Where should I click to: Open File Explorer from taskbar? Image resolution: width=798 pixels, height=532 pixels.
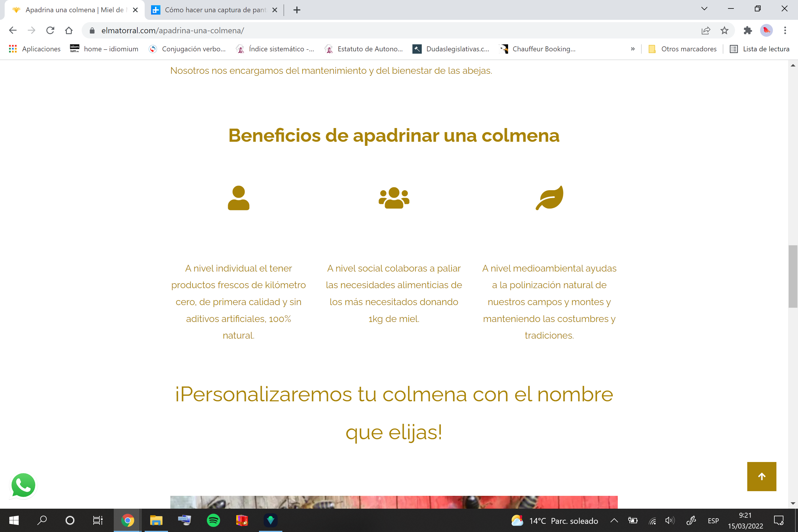coord(156,520)
